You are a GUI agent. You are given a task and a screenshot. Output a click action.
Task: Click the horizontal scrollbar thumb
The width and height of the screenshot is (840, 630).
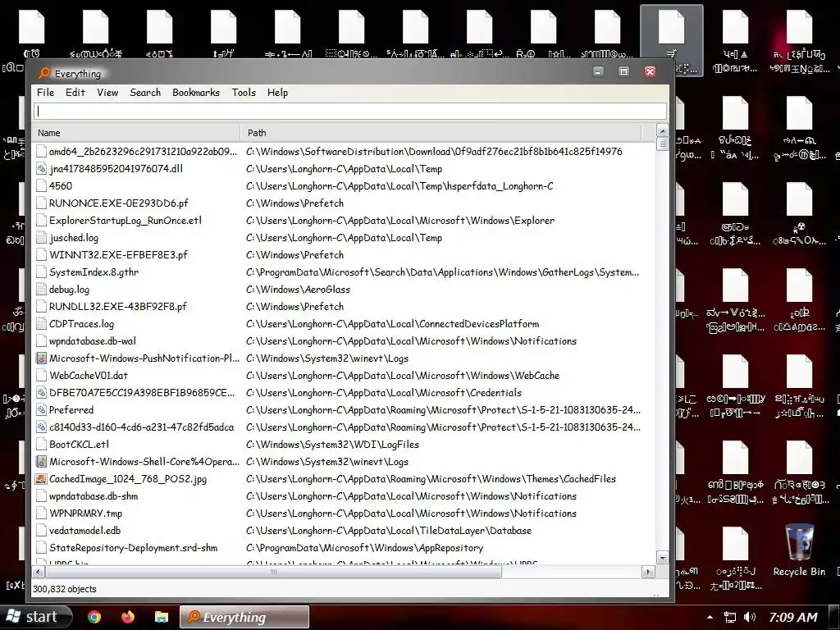point(273,572)
